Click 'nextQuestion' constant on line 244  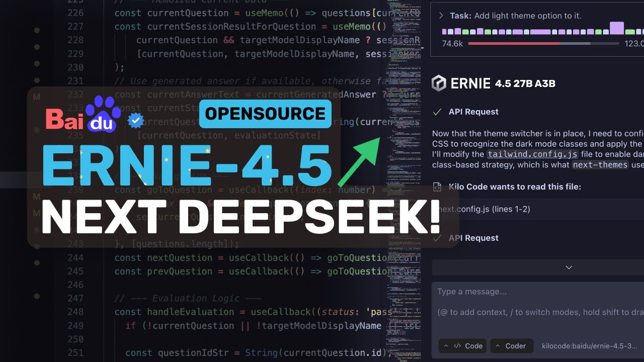pos(180,257)
